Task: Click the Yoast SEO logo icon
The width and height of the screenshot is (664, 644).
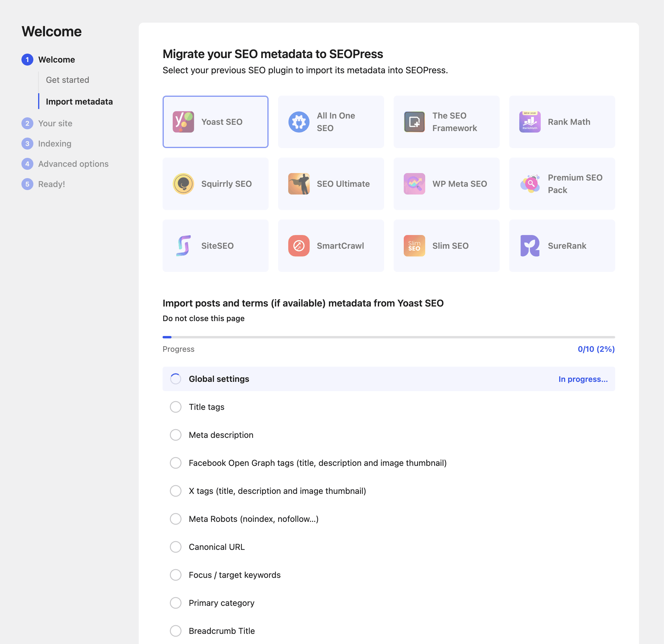Action: pyautogui.click(x=183, y=122)
